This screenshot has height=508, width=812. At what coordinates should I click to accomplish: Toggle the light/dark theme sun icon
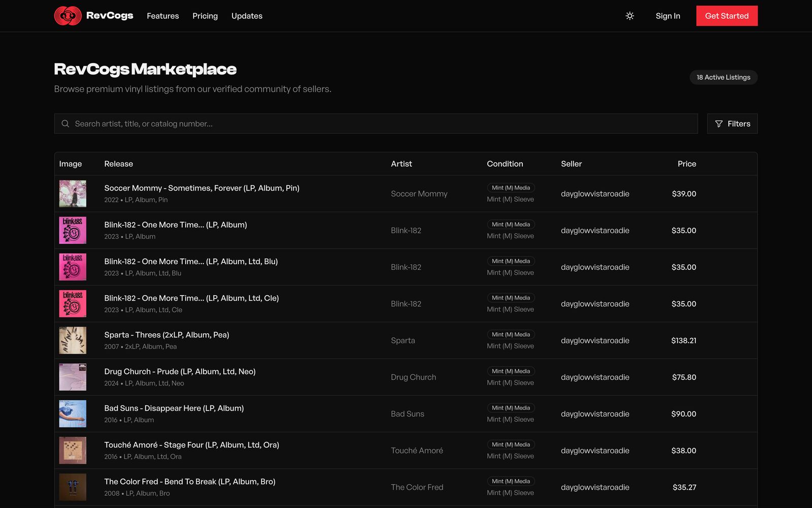(x=630, y=16)
